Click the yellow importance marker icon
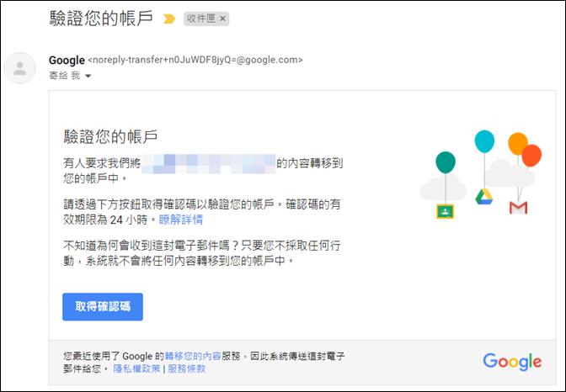Image resolution: width=566 pixels, height=392 pixels. click(169, 19)
